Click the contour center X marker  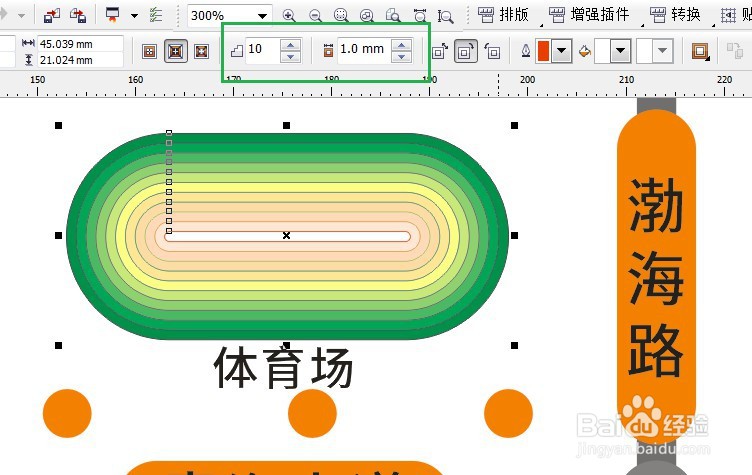click(x=286, y=236)
